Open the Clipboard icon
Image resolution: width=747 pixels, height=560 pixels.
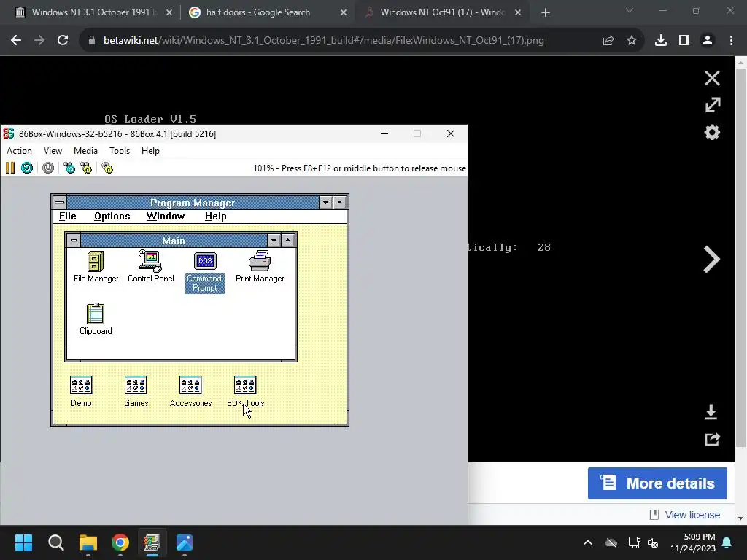point(96,319)
